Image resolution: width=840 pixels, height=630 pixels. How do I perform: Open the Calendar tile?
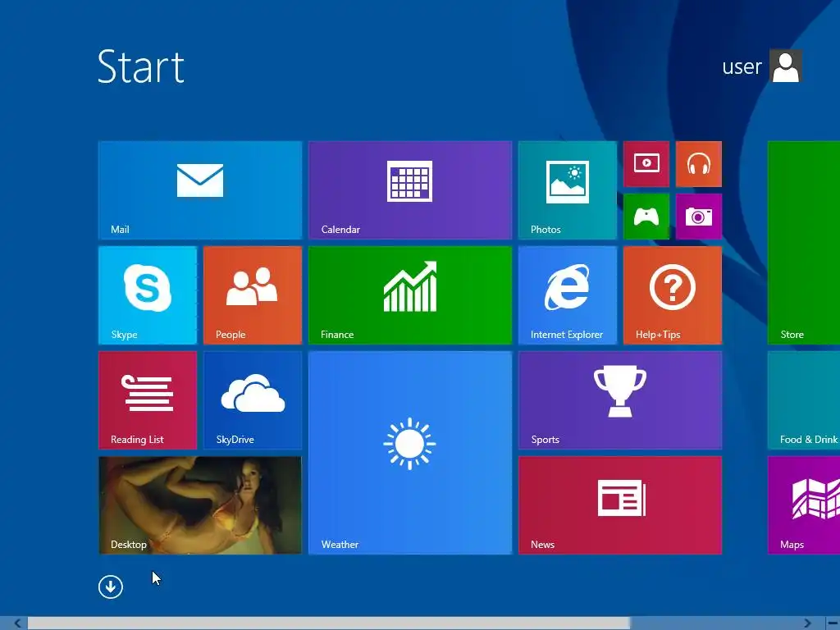[410, 190]
